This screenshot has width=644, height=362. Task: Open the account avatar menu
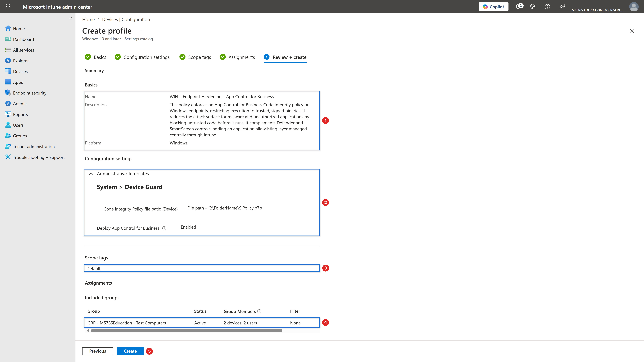click(634, 7)
